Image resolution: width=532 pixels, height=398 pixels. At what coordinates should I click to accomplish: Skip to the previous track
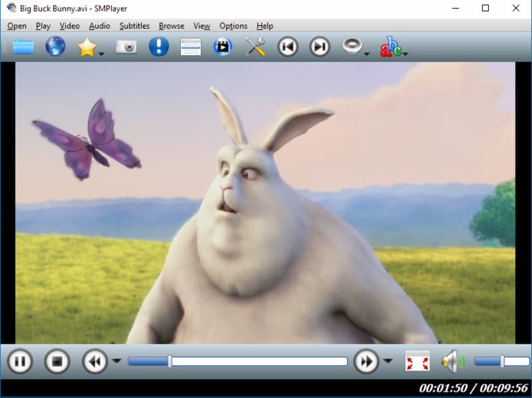(288, 47)
